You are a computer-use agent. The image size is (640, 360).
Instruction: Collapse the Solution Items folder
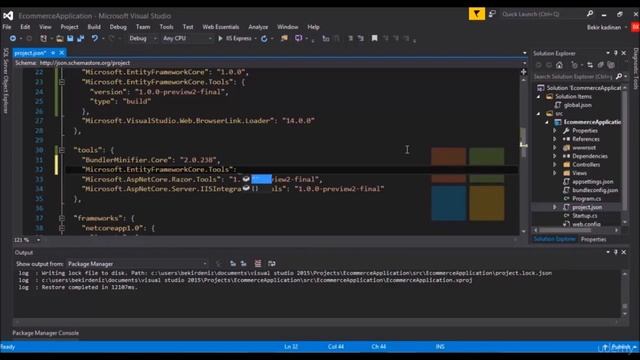[538, 97]
